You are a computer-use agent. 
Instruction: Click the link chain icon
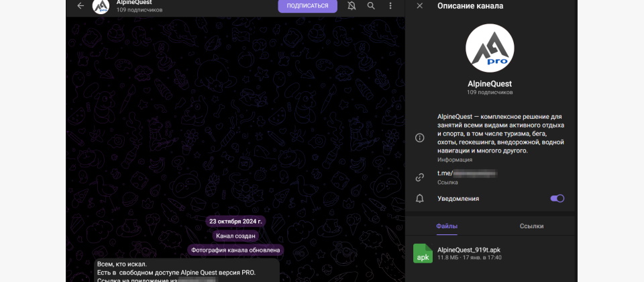(x=420, y=177)
